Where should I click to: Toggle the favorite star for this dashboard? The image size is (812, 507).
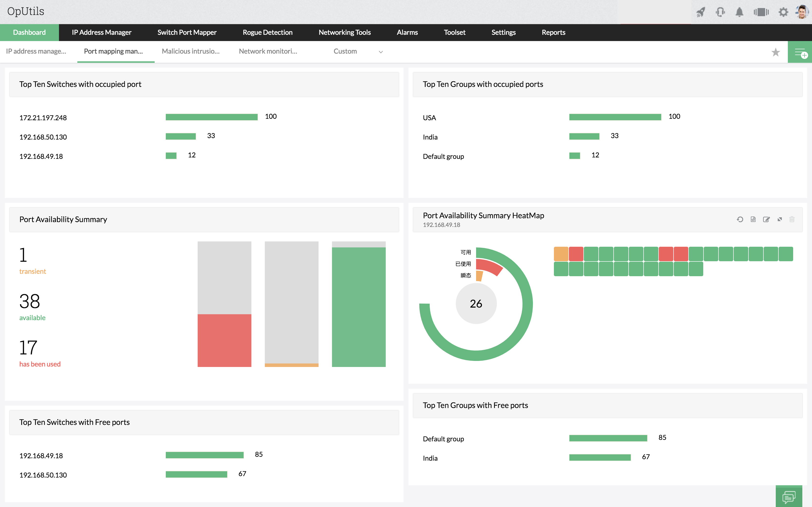point(776,52)
